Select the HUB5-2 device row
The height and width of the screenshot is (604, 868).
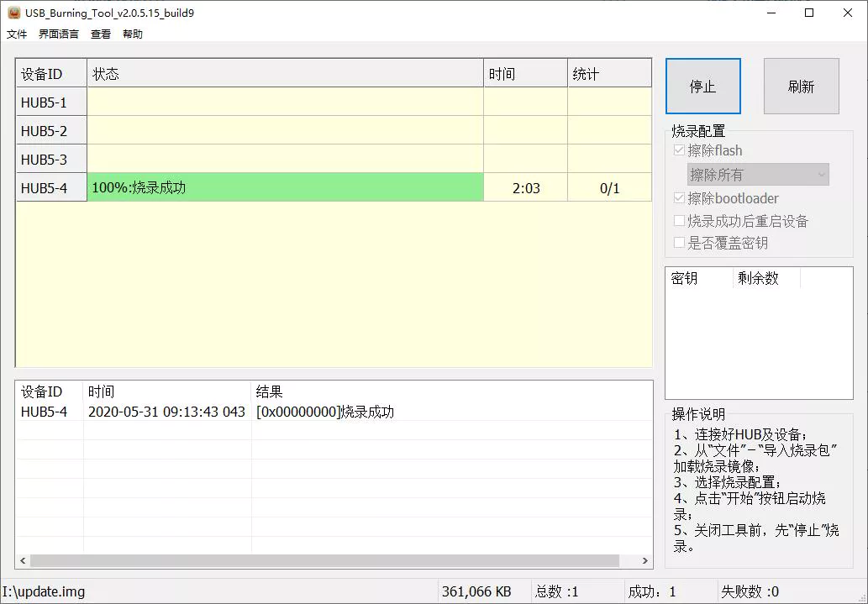click(334, 131)
